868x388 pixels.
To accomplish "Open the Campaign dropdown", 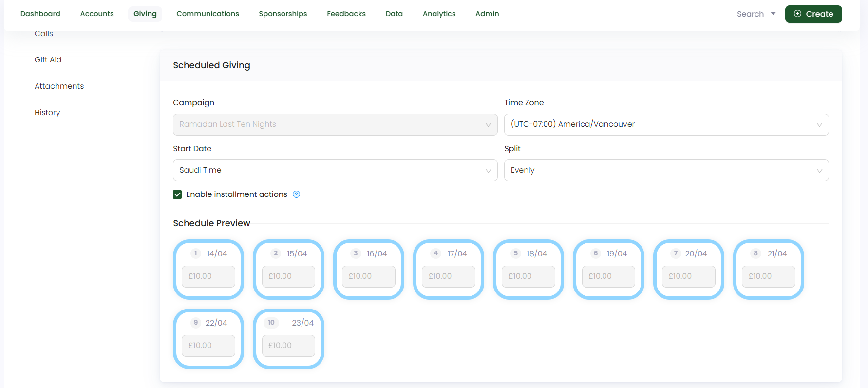I will 335,124.
